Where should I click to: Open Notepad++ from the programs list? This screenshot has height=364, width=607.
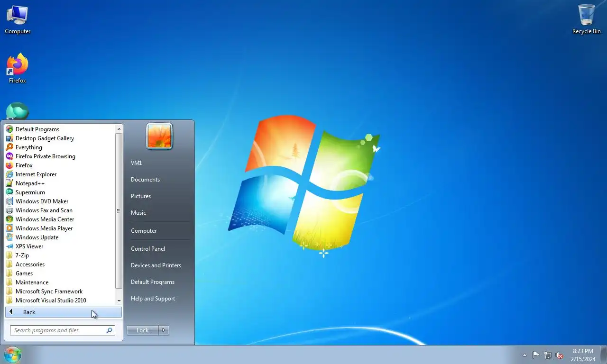(30, 183)
